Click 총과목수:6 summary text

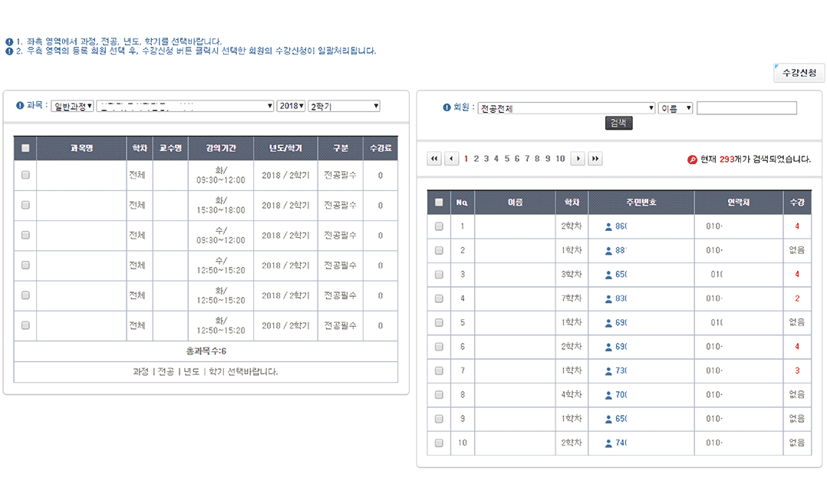(x=206, y=351)
